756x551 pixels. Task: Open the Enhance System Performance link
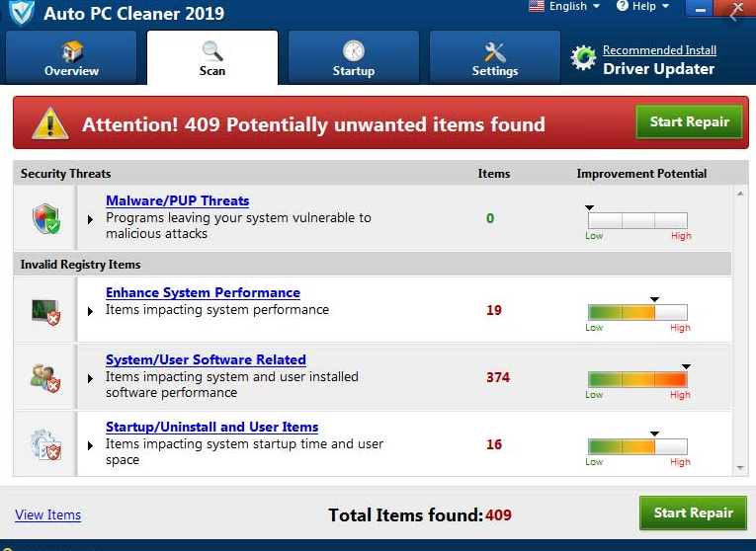click(203, 292)
